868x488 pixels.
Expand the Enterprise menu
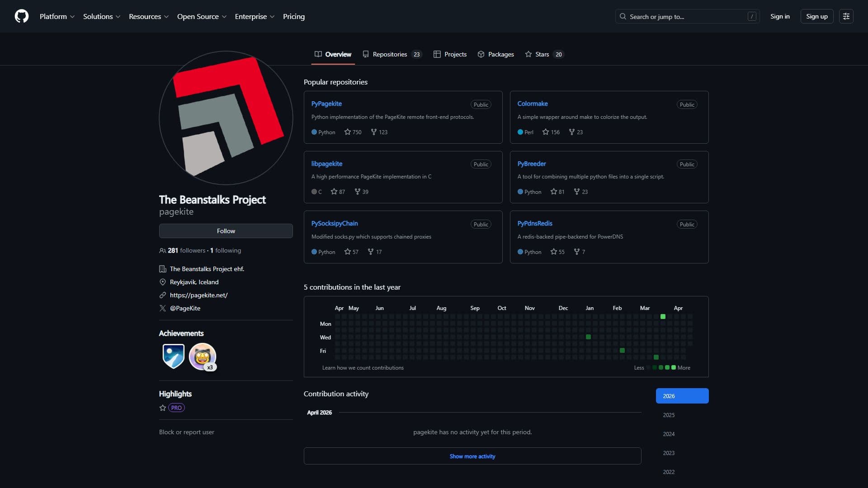[255, 16]
